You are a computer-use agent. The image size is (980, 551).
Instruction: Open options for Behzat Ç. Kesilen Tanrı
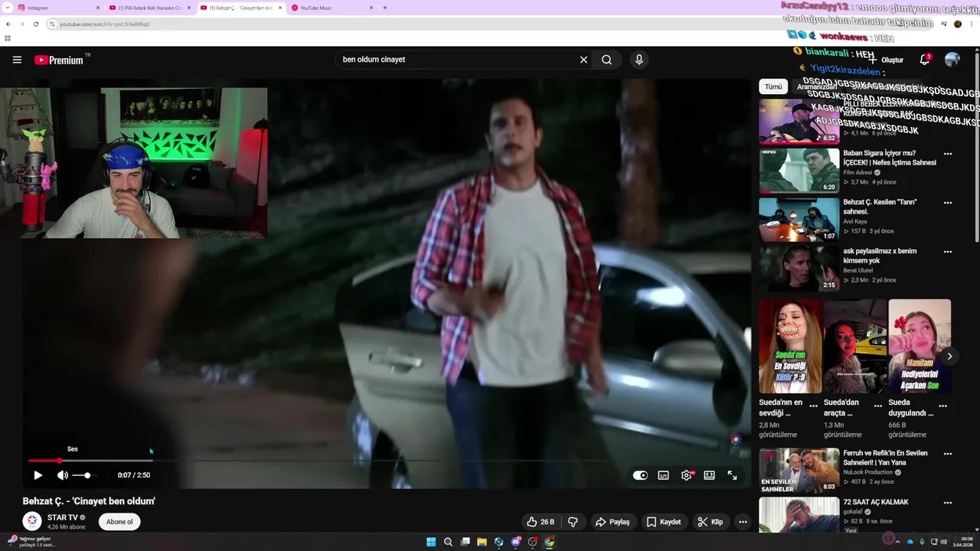click(948, 203)
